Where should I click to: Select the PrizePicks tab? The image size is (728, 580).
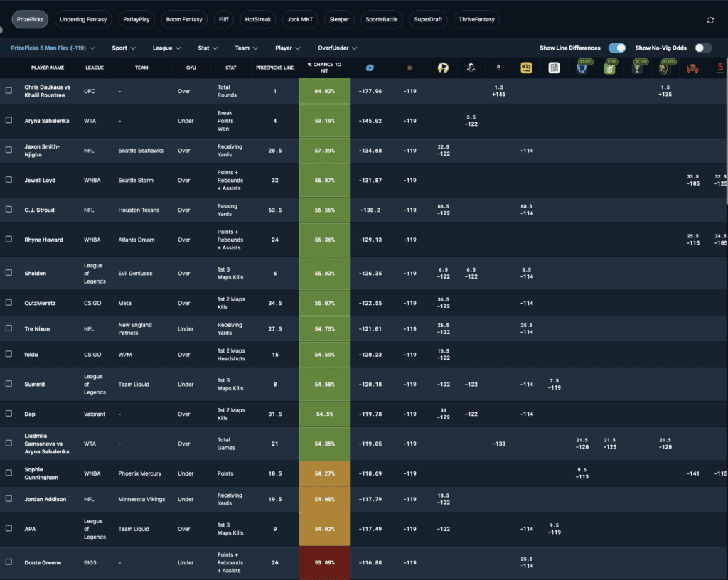[x=30, y=19]
